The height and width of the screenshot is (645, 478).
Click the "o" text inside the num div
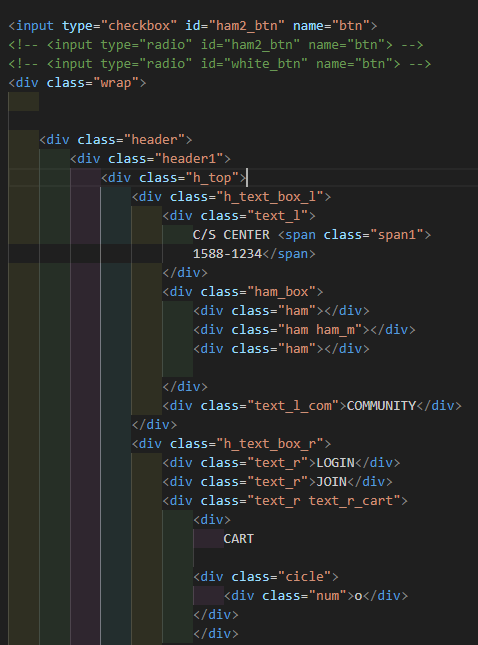click(x=358, y=596)
